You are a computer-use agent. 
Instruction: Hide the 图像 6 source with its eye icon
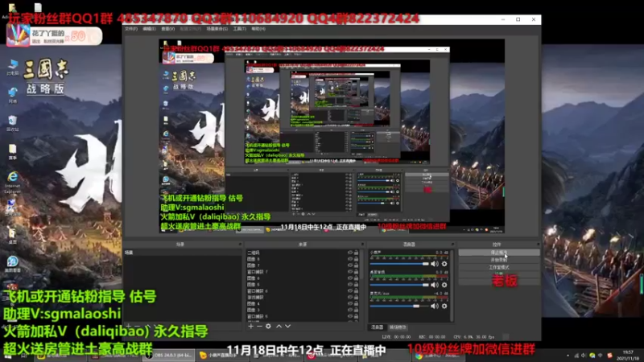tap(350, 278)
